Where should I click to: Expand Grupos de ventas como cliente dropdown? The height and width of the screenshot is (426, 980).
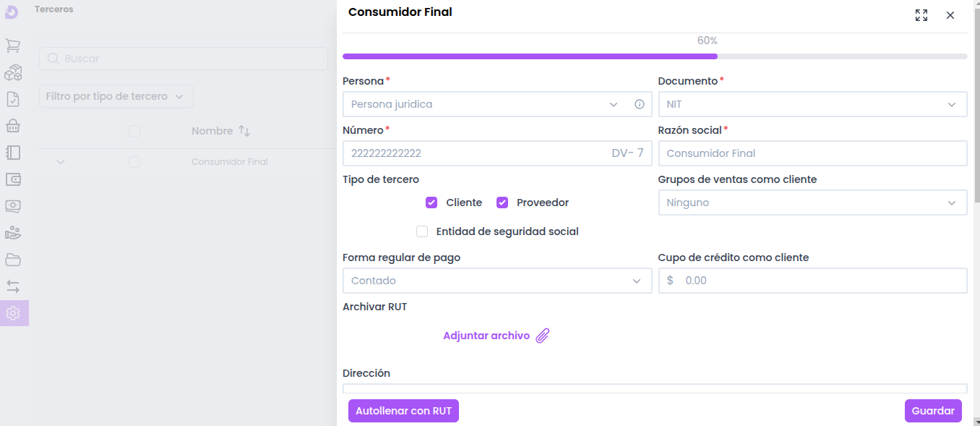(812, 203)
